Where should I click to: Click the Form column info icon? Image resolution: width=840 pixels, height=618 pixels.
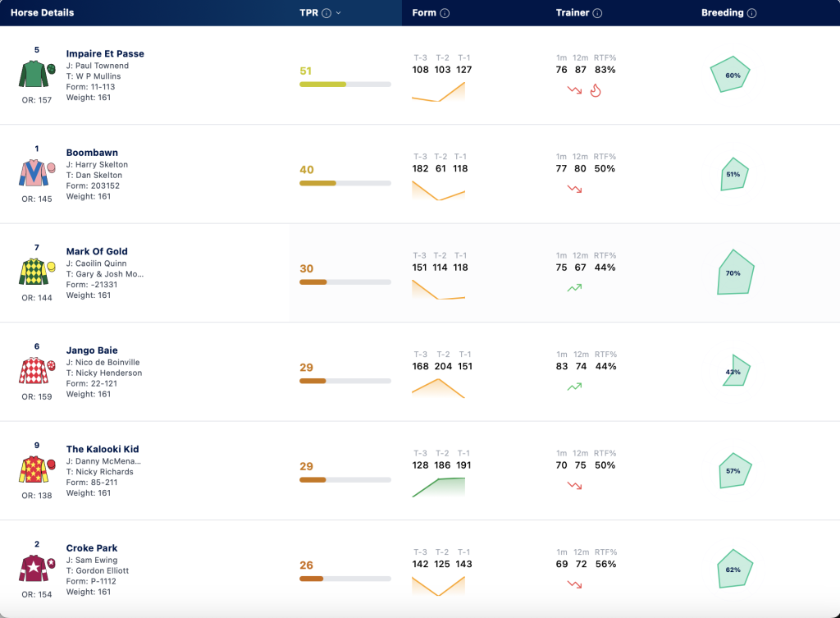[x=445, y=13]
